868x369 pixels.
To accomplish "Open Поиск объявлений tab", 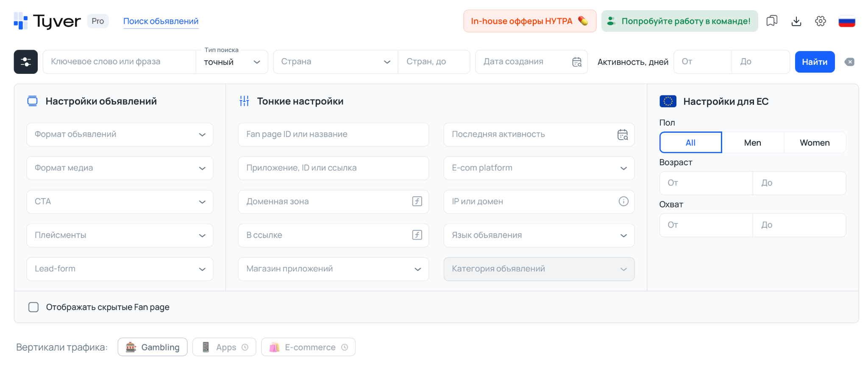I will point(161,21).
